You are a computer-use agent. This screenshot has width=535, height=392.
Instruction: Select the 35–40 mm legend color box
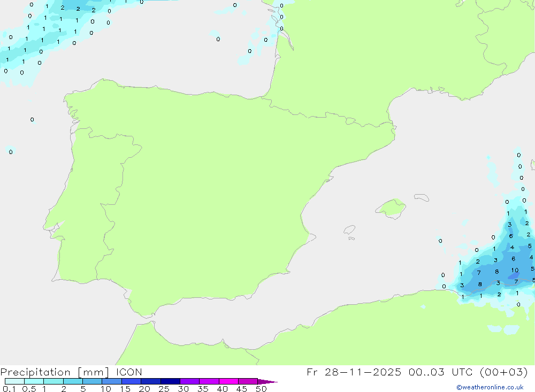pyautogui.click(x=209, y=381)
